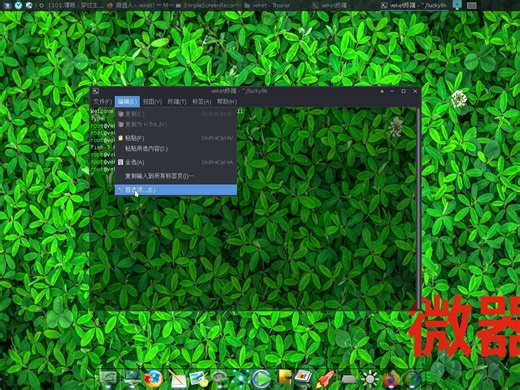Switch to the 1101 taskbar window entry

71,5
